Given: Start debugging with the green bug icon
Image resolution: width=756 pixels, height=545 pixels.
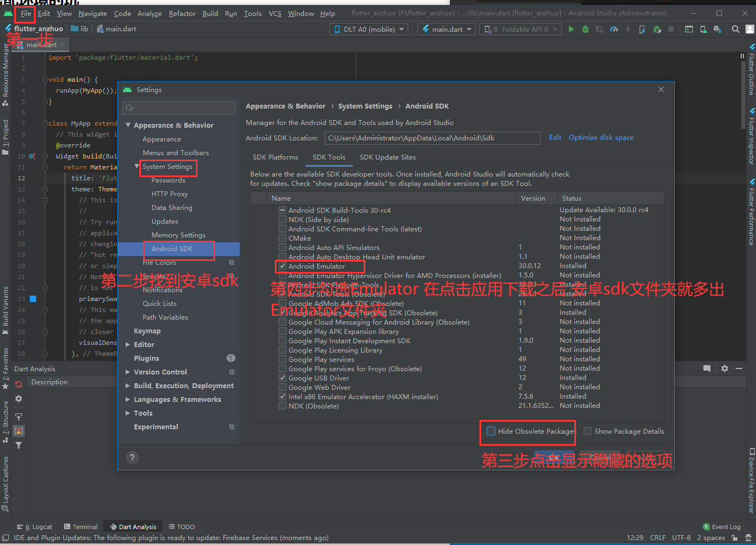Looking at the screenshot, I should click(585, 29).
